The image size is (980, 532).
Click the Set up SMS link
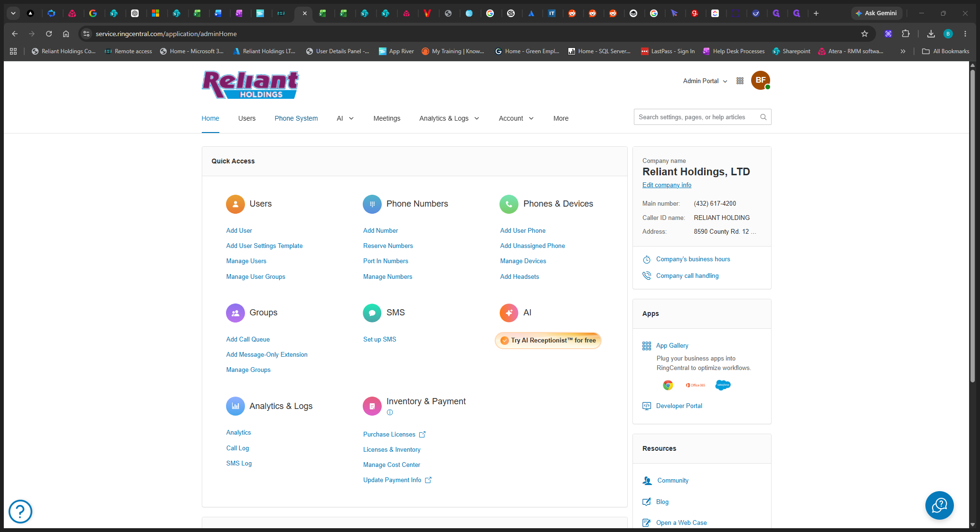(x=379, y=340)
